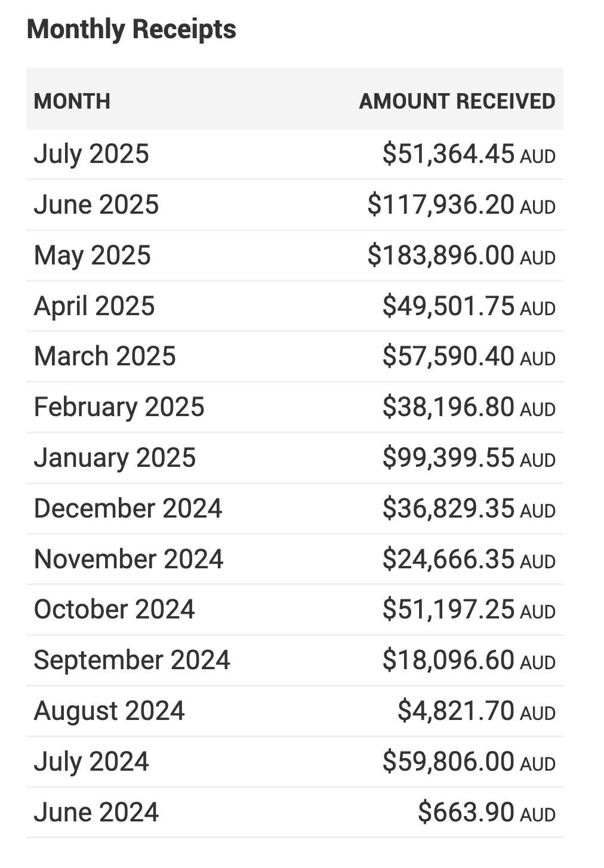Select the July 2025 row label

(91, 154)
